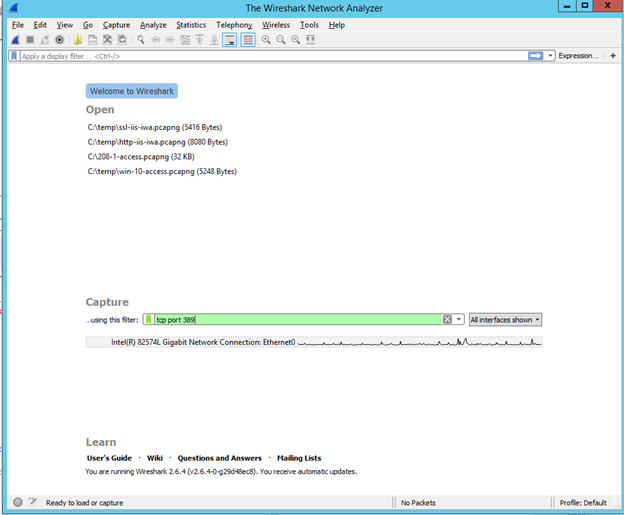
Task: Click the Welcome to Wireshark banner
Action: point(132,91)
